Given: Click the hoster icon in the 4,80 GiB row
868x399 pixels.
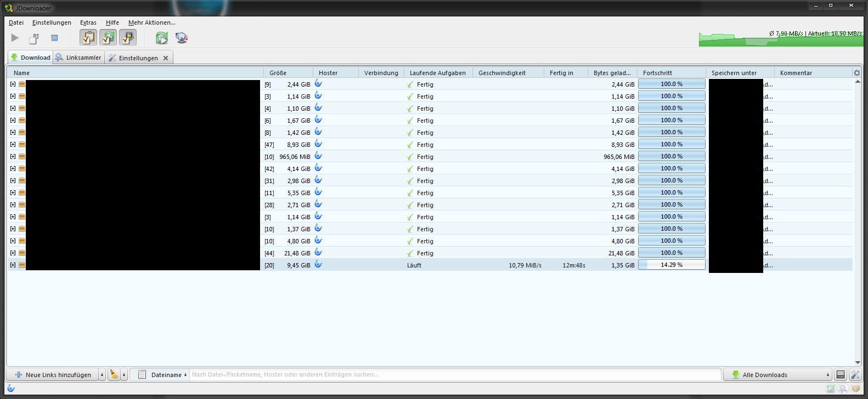Looking at the screenshot, I should (318, 240).
